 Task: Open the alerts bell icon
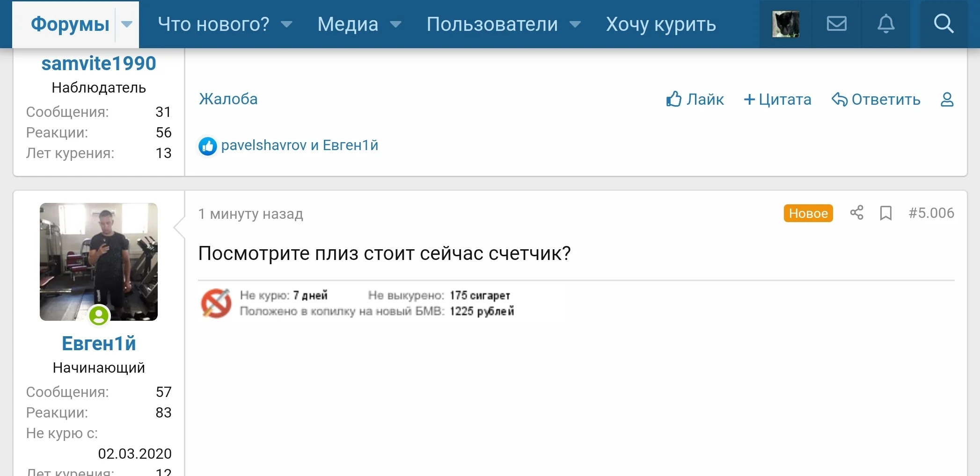pos(886,24)
